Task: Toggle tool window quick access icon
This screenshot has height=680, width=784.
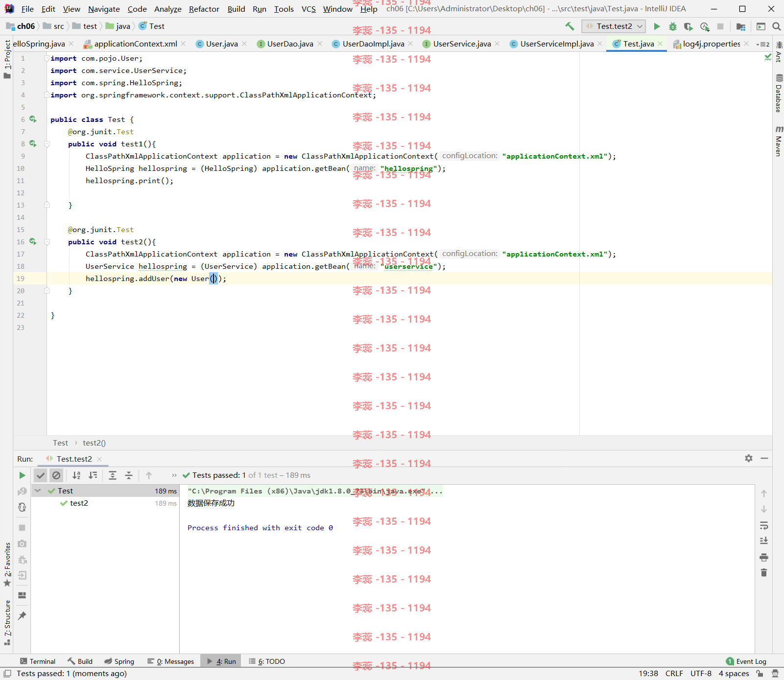Action: click(x=7, y=674)
